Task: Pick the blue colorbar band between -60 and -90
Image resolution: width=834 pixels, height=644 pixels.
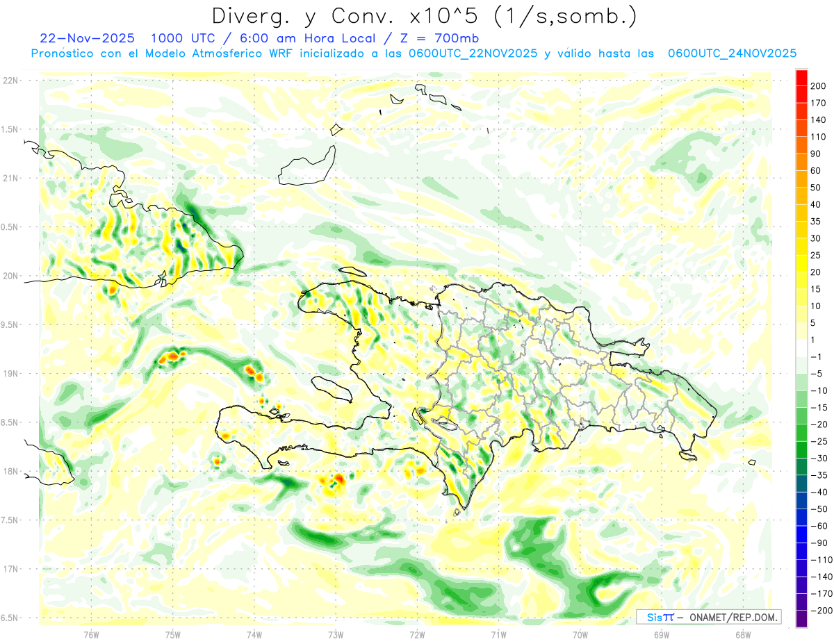Action: point(801,535)
